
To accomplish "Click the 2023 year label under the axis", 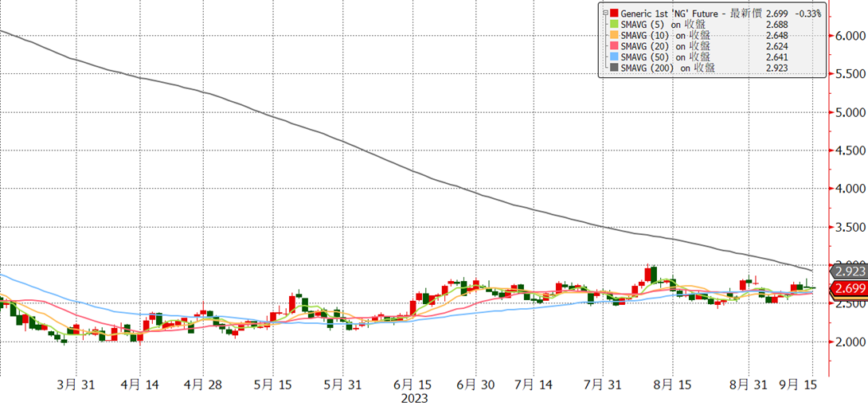I will click(415, 398).
